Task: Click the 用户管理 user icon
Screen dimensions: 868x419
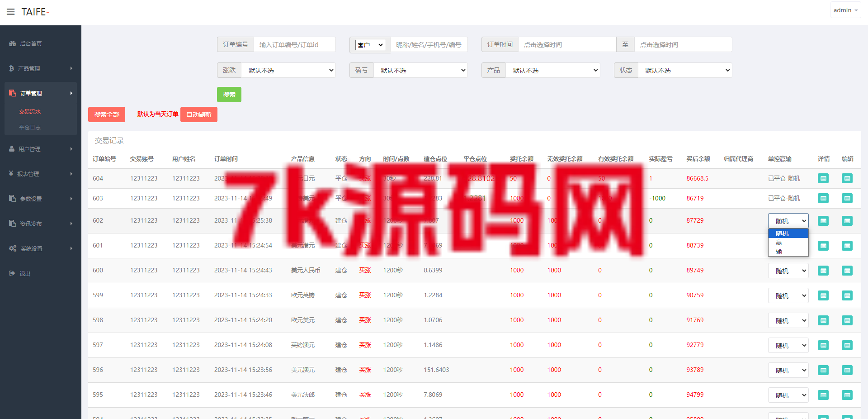Action: 12,148
